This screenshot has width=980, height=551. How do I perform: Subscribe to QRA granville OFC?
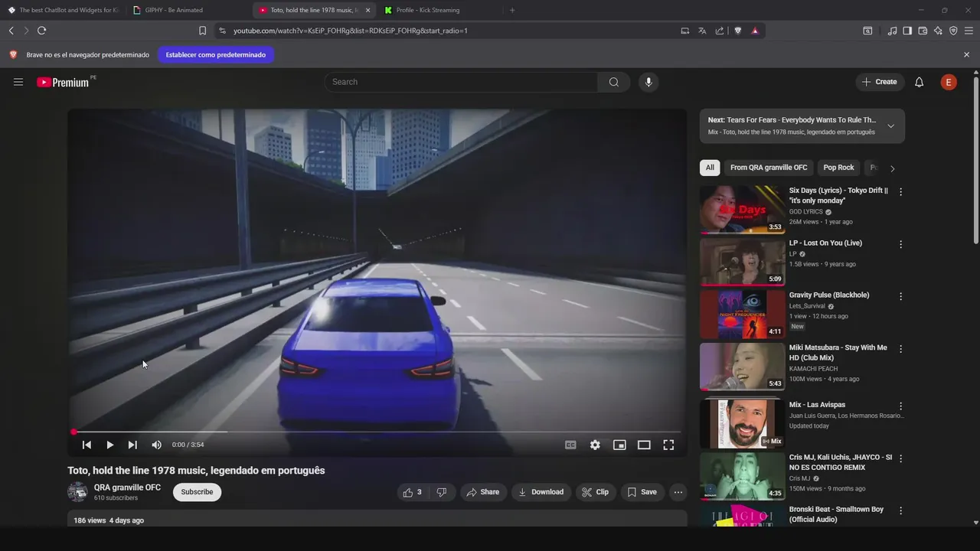tap(197, 492)
